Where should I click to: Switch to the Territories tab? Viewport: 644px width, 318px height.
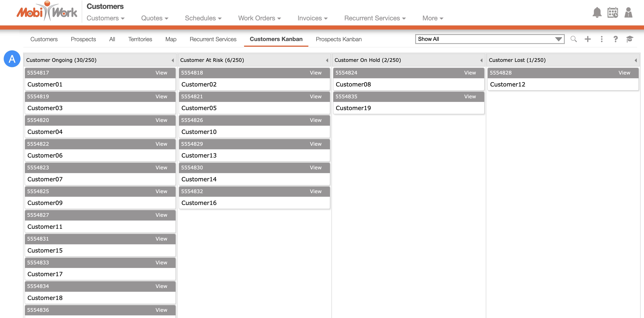pos(140,39)
